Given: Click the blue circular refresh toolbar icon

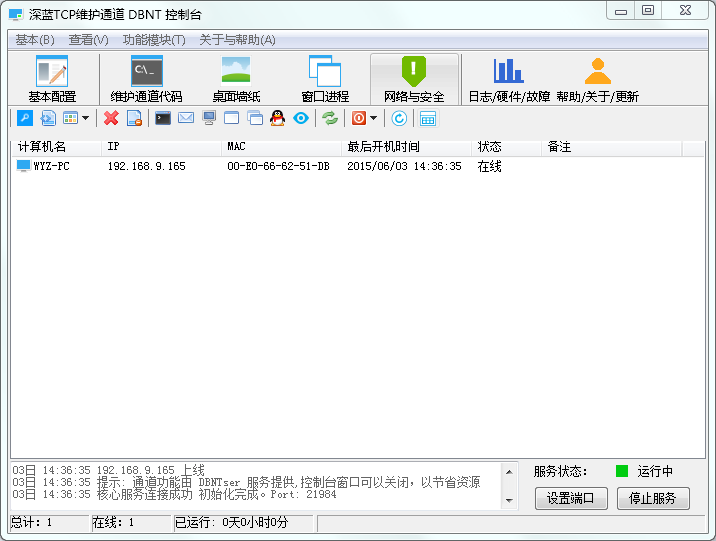Looking at the screenshot, I should click(399, 118).
